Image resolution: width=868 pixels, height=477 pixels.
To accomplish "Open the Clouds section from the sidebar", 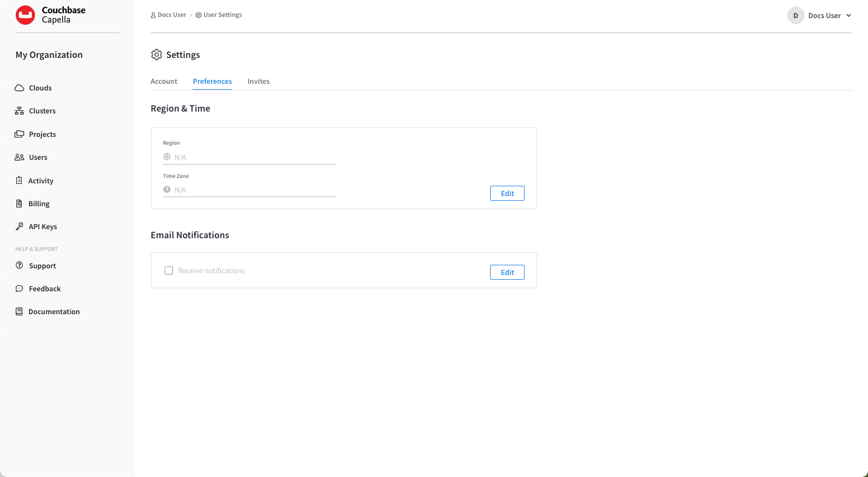I will [x=39, y=87].
